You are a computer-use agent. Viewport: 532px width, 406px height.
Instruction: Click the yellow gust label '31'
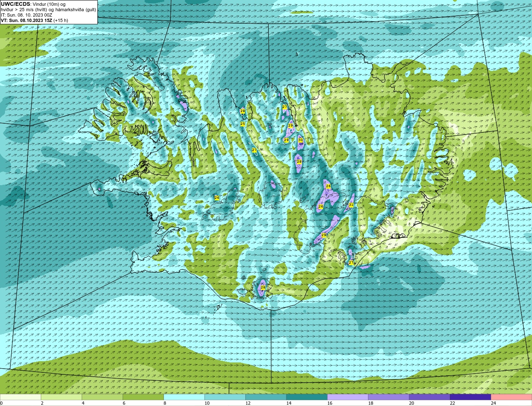pyautogui.click(x=351, y=205)
